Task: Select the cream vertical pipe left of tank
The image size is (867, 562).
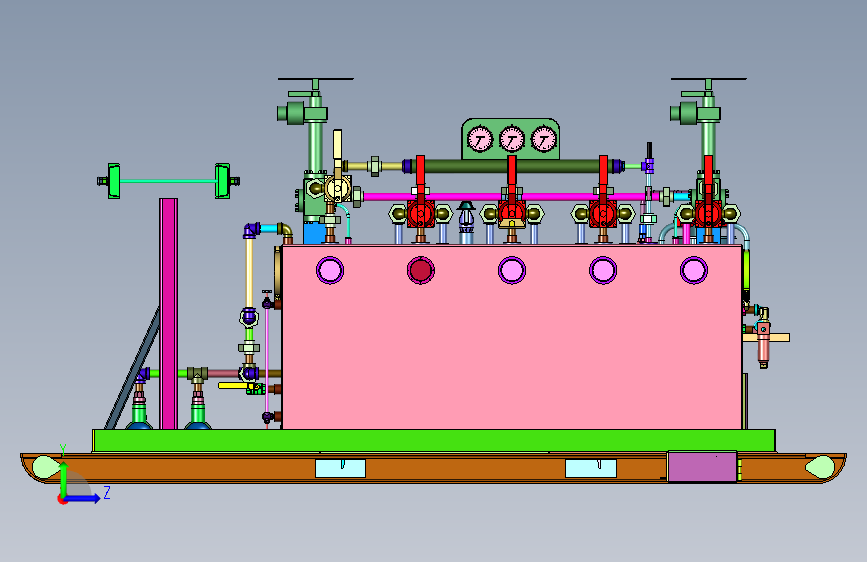Action: [x=249, y=273]
